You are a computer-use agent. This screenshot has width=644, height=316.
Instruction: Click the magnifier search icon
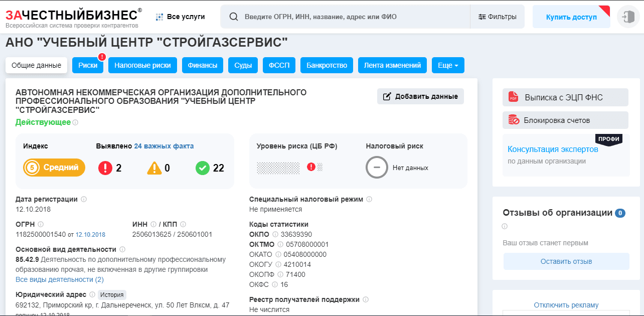coord(233,17)
